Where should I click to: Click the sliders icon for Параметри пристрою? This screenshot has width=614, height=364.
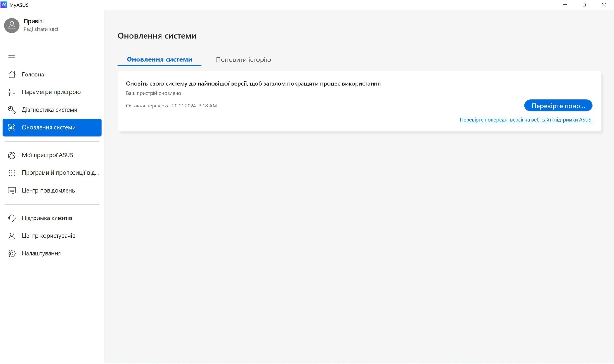click(x=12, y=92)
